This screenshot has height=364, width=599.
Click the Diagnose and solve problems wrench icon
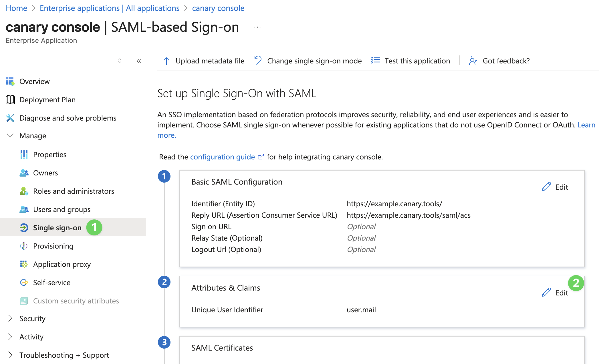pos(10,118)
